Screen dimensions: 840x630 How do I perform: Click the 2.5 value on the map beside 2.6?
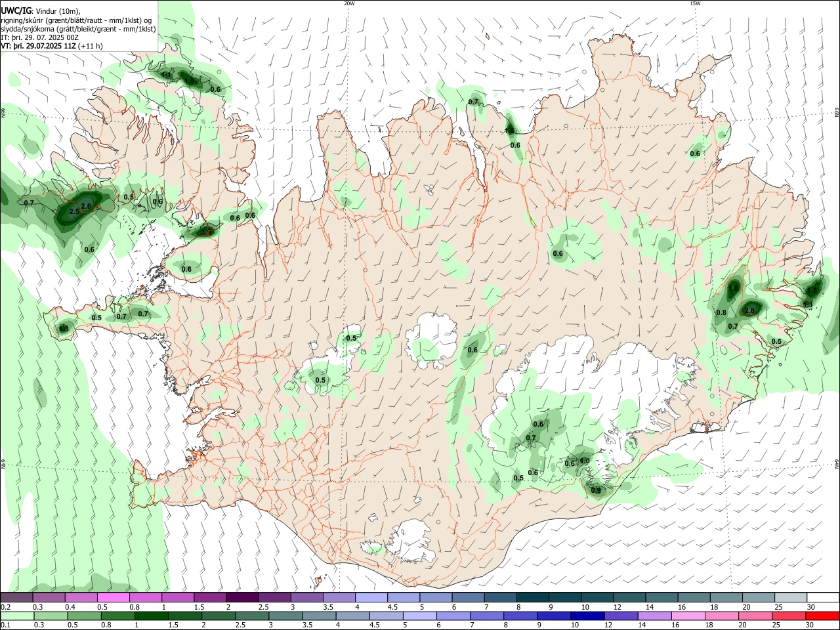point(74,211)
